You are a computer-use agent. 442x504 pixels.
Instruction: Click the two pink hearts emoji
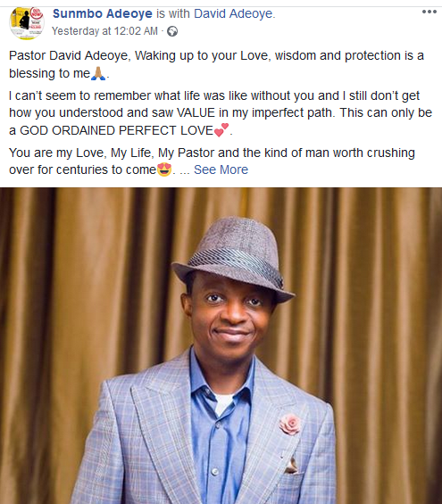click(x=221, y=130)
